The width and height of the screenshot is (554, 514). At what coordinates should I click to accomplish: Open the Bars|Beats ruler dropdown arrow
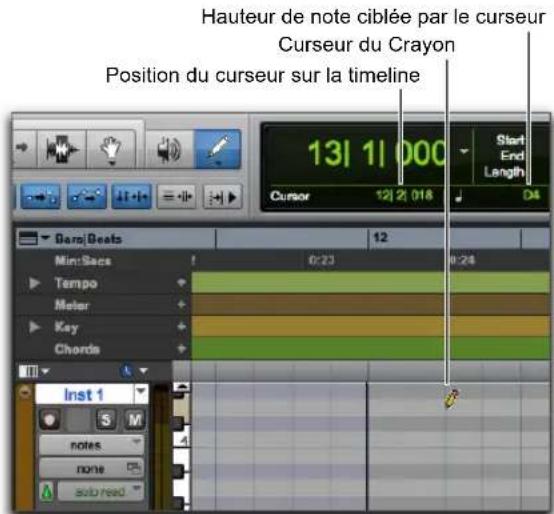tap(46, 237)
